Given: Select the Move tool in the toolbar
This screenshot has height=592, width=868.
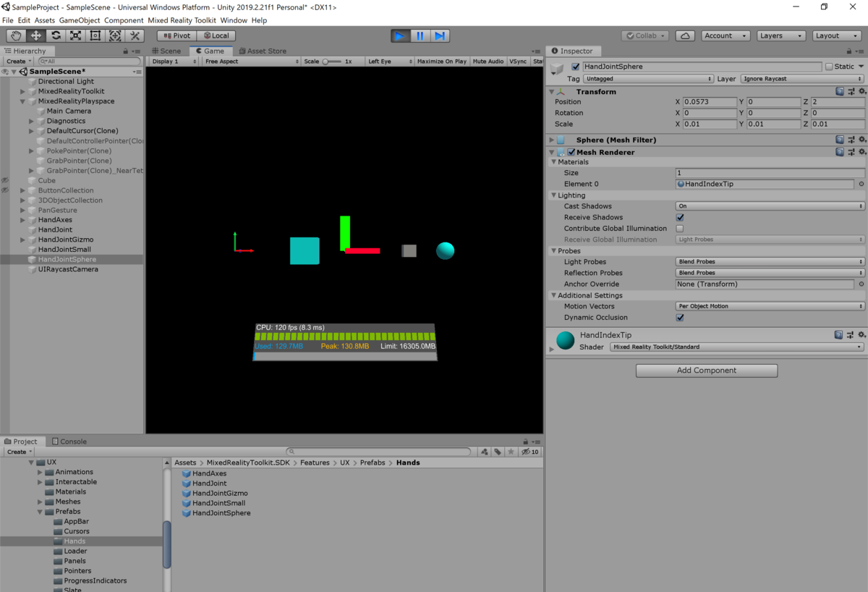Looking at the screenshot, I should pyautogui.click(x=35, y=35).
